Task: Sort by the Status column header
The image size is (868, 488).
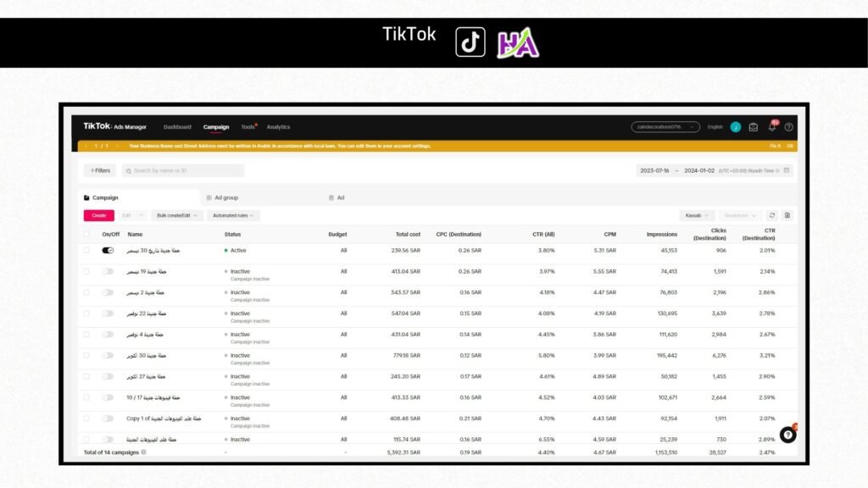Action: (x=232, y=234)
